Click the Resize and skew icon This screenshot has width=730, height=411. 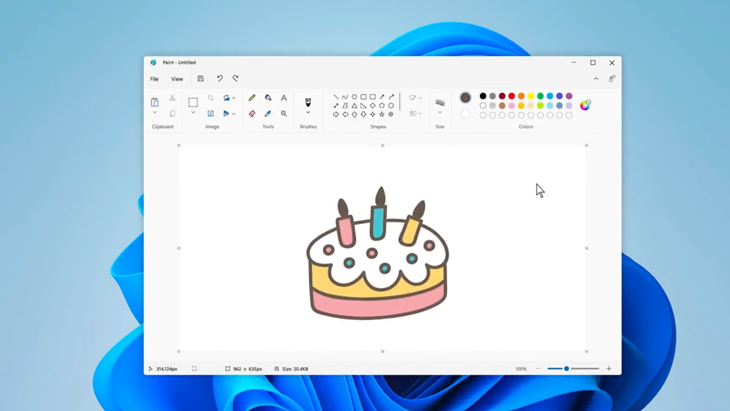pyautogui.click(x=210, y=114)
